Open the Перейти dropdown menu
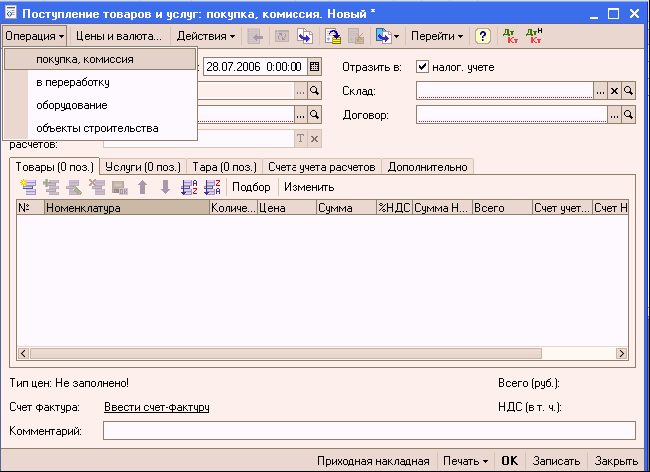650x472 pixels. click(x=437, y=36)
